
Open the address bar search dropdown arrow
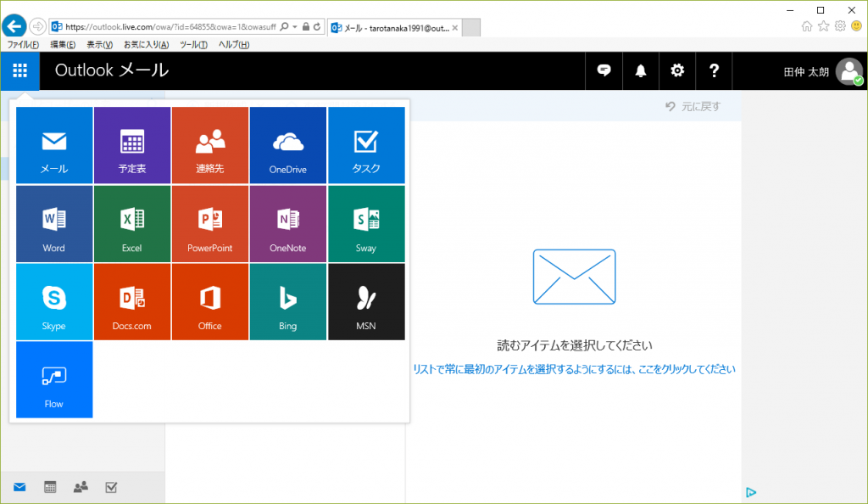[295, 26]
